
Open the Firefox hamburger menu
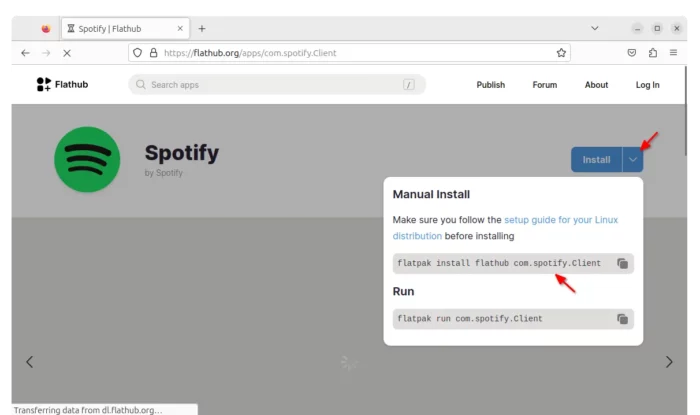[x=673, y=53]
